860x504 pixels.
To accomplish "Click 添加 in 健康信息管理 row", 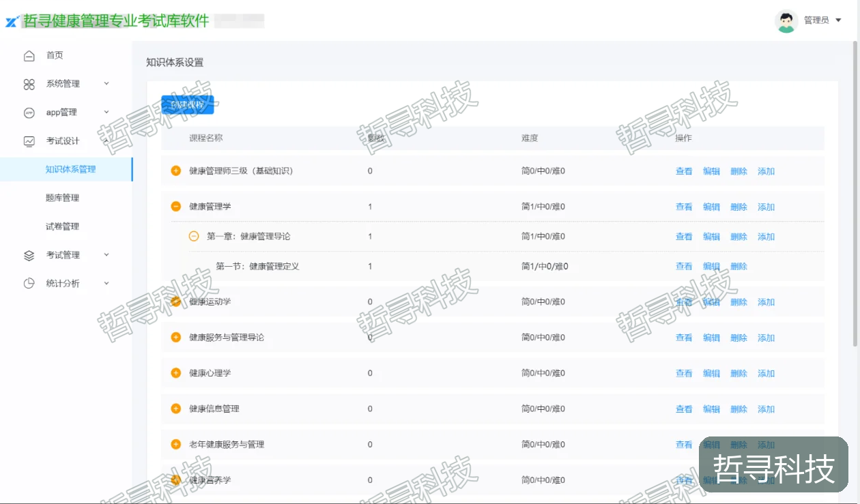I will point(766,409).
